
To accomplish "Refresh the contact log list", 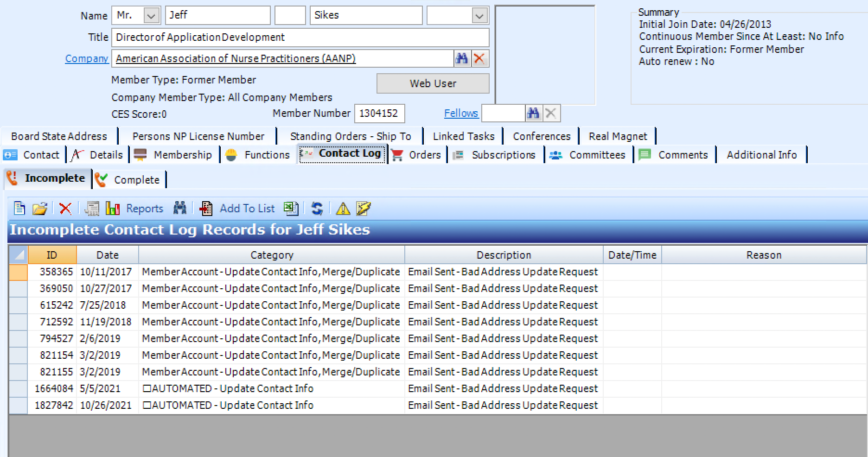I will 317,209.
